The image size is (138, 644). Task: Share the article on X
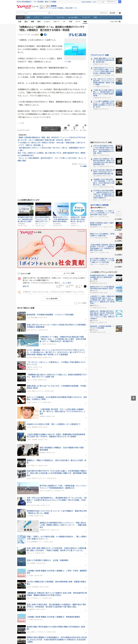coord(42,35)
